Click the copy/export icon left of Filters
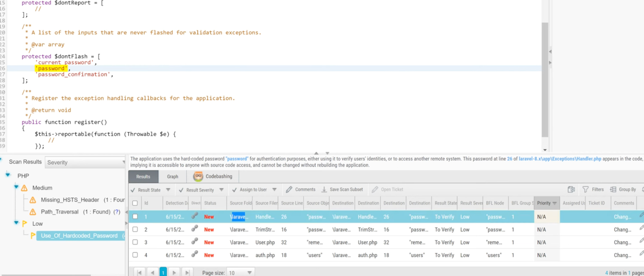Screen dimensions: 644x276 571,189
